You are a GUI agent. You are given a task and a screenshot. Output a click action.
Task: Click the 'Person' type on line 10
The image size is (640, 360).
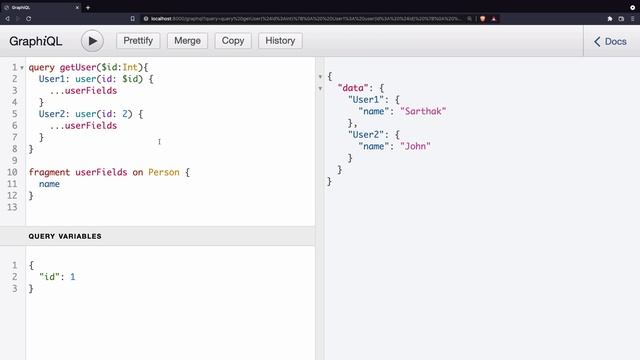point(164,172)
